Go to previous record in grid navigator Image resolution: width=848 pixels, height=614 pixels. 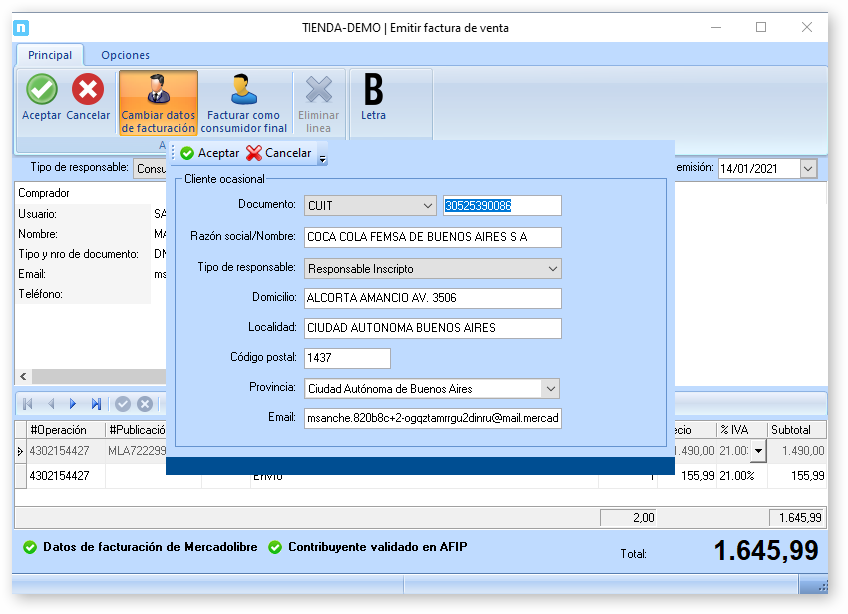point(50,404)
